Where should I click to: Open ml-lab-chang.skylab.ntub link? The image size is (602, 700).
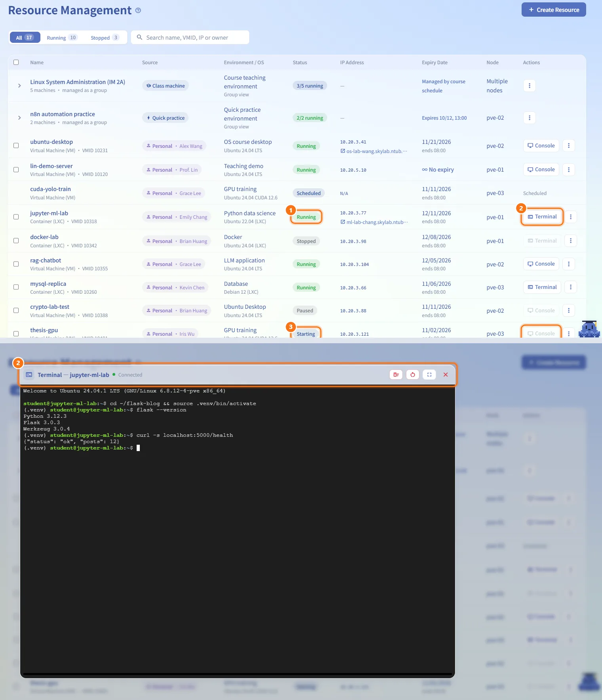tap(374, 222)
